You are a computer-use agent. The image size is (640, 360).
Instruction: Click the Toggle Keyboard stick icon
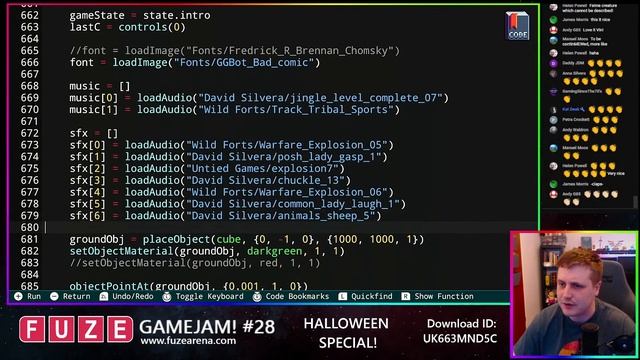tap(167, 296)
